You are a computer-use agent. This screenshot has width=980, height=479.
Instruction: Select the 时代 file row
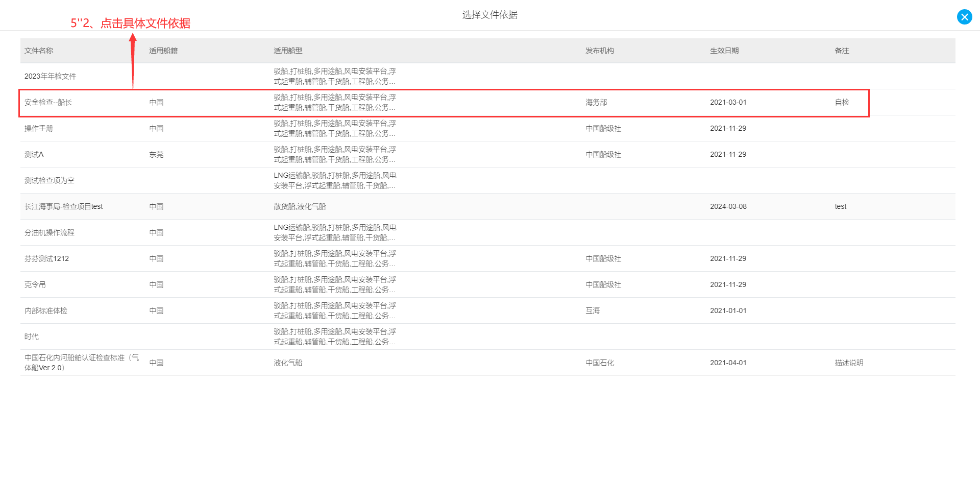pos(488,337)
